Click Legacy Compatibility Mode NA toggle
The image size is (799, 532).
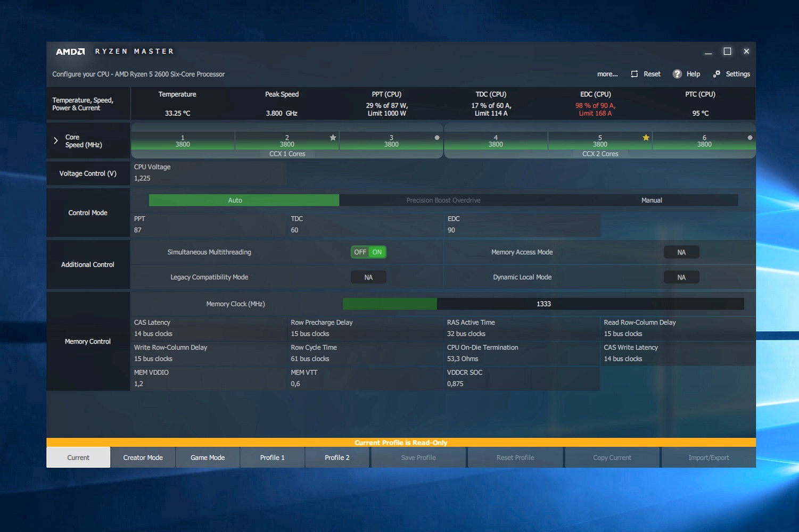[x=368, y=277]
